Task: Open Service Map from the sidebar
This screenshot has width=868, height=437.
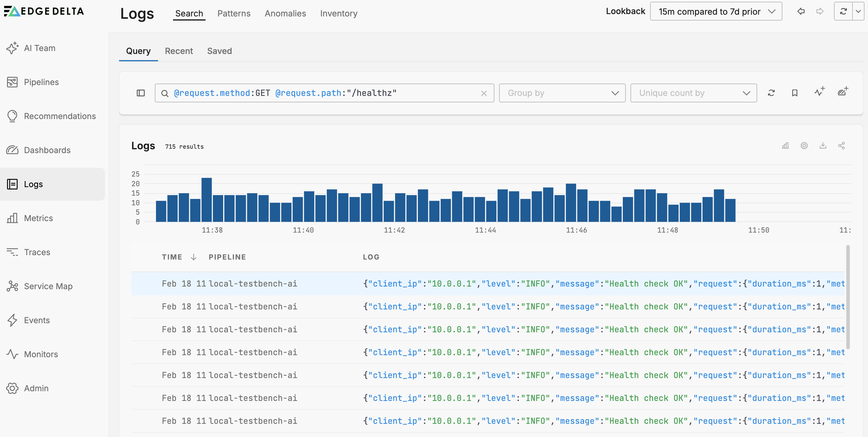Action: 48,286
